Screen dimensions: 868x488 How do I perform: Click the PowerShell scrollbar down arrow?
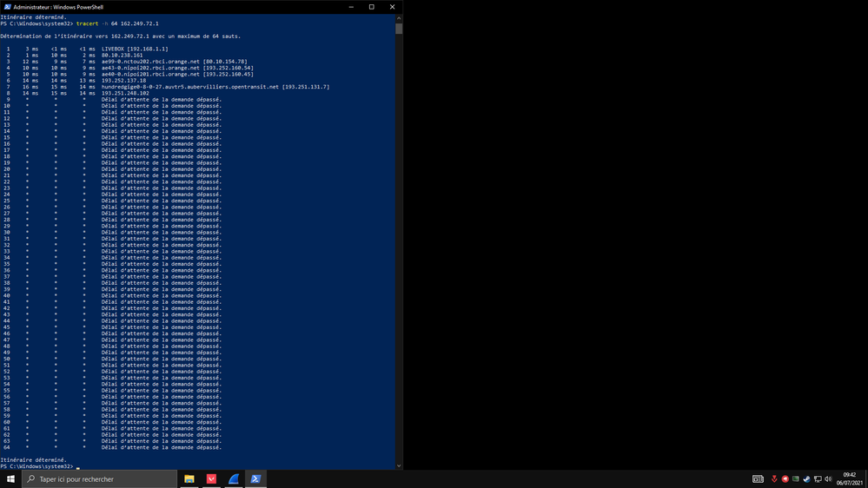(399, 466)
